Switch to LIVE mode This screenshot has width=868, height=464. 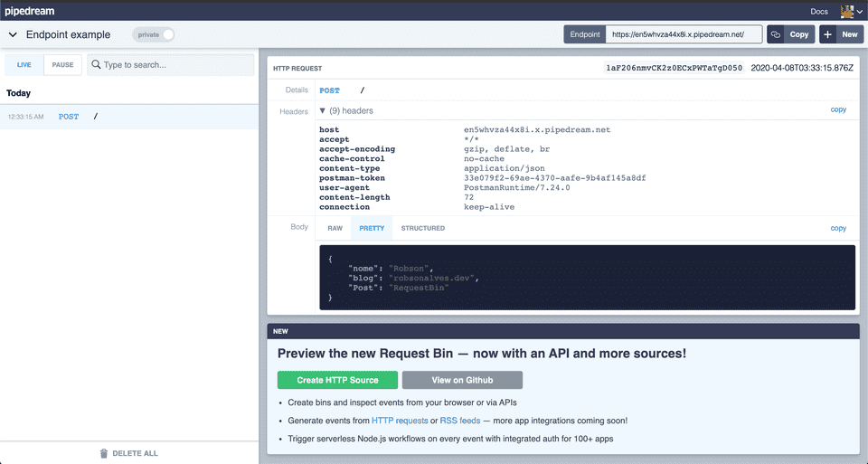(x=24, y=65)
